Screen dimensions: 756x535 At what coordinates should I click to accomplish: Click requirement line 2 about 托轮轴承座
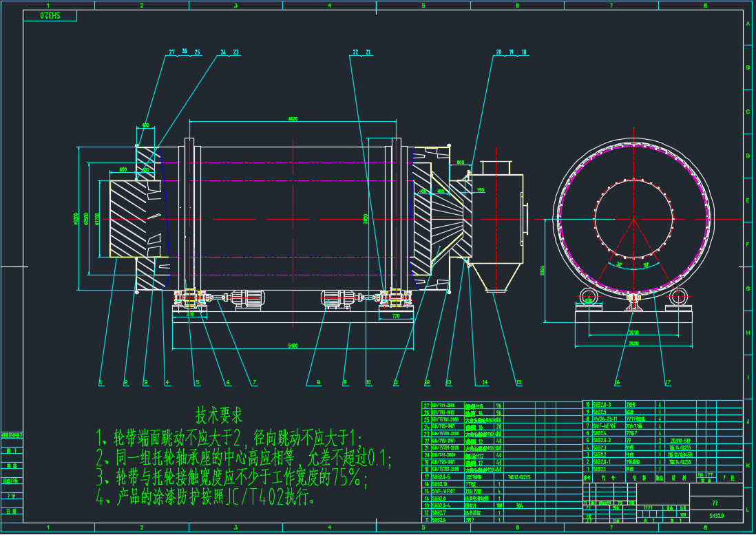point(244,457)
